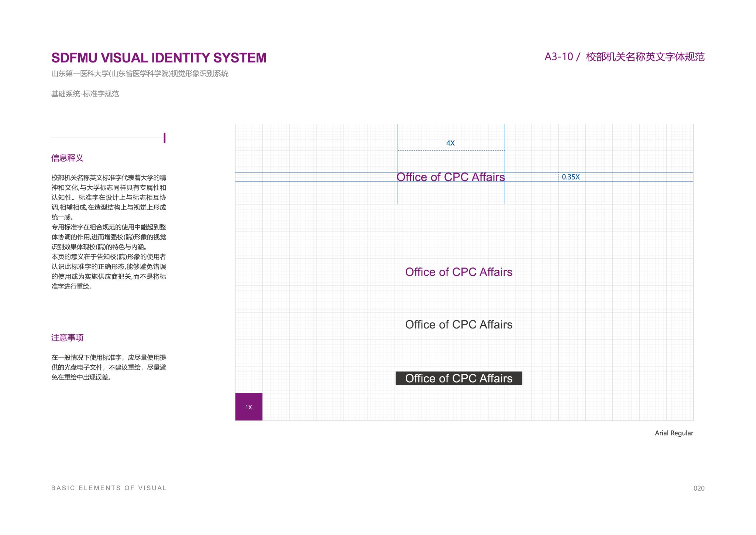Click the 注意事项 body paragraph

click(109, 367)
